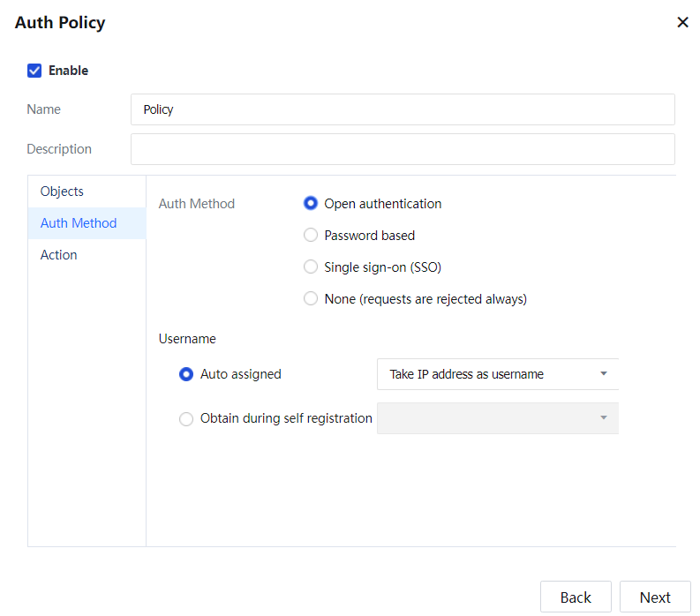Proceed with the Next button
700x616 pixels.
pyautogui.click(x=654, y=597)
